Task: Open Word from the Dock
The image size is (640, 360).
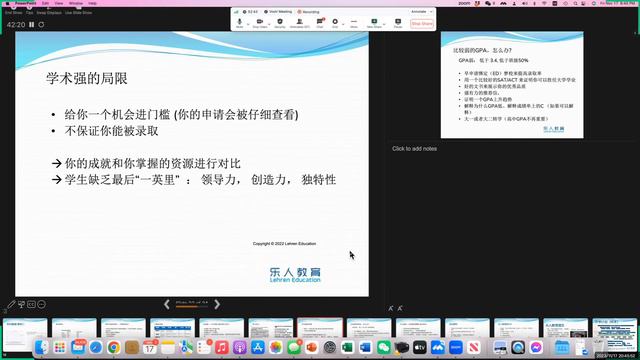Action: click(x=366, y=348)
